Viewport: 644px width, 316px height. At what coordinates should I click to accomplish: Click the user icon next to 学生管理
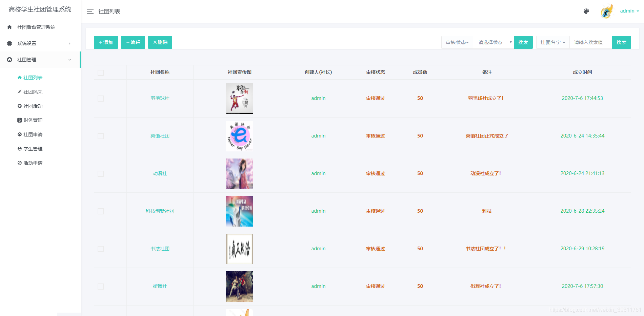coord(20,149)
